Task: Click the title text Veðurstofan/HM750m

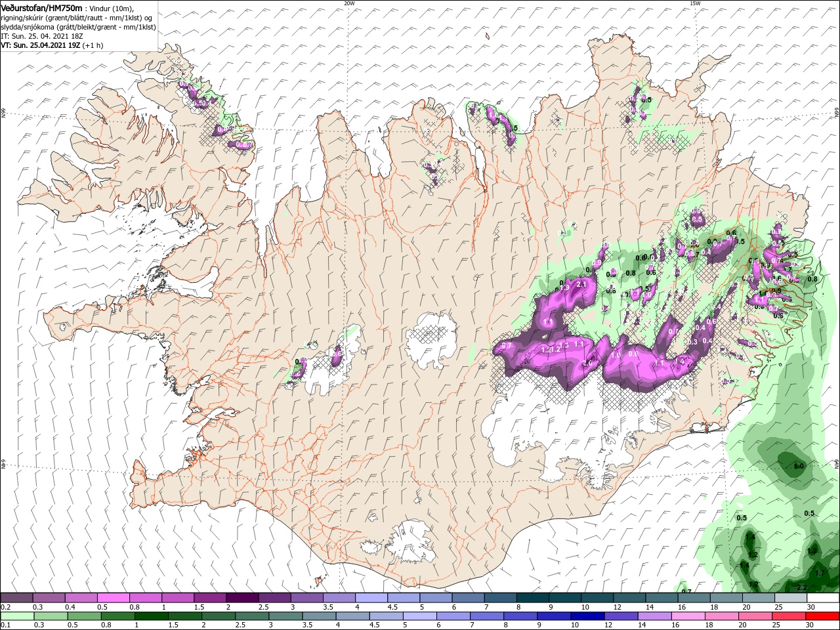Action: coord(42,7)
